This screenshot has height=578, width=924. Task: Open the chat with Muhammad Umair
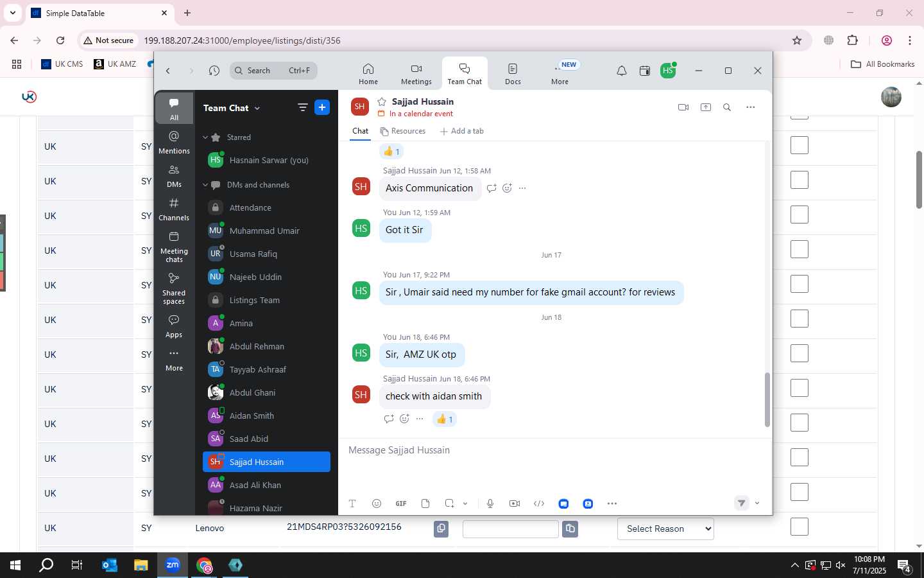[x=266, y=231]
